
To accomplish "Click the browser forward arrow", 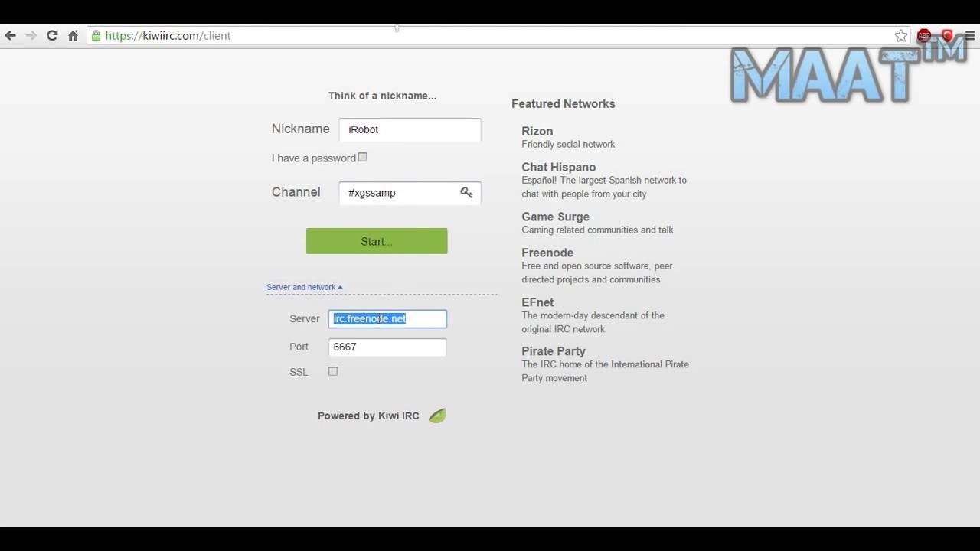I will coord(31,36).
